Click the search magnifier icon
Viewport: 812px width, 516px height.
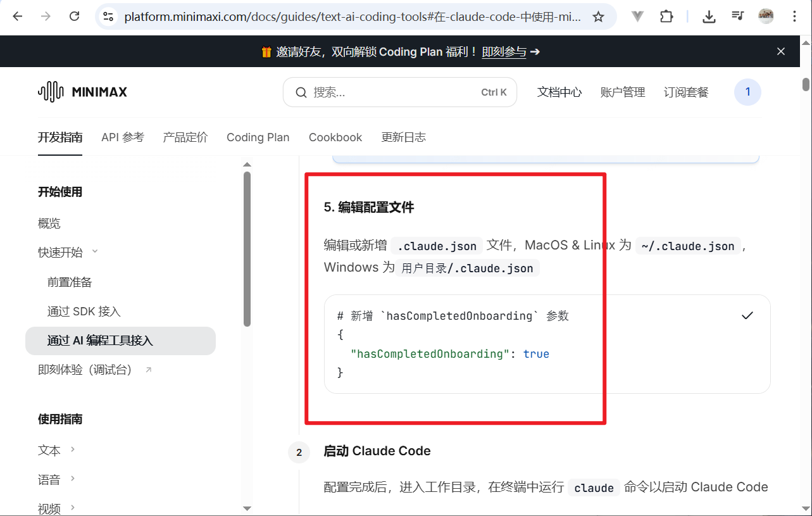point(301,92)
